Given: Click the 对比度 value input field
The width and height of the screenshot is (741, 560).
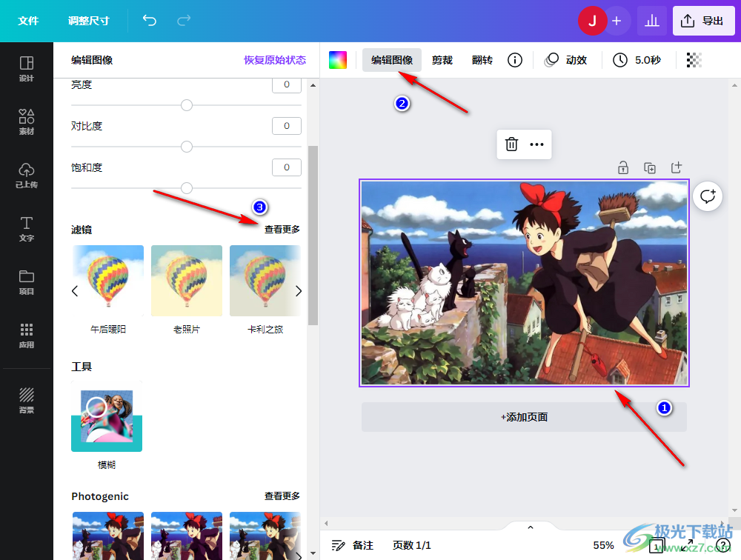Looking at the screenshot, I should coord(287,126).
